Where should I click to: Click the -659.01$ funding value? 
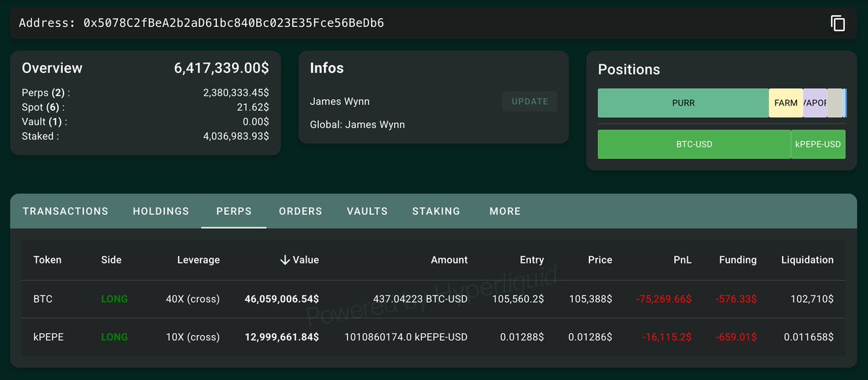pos(736,337)
